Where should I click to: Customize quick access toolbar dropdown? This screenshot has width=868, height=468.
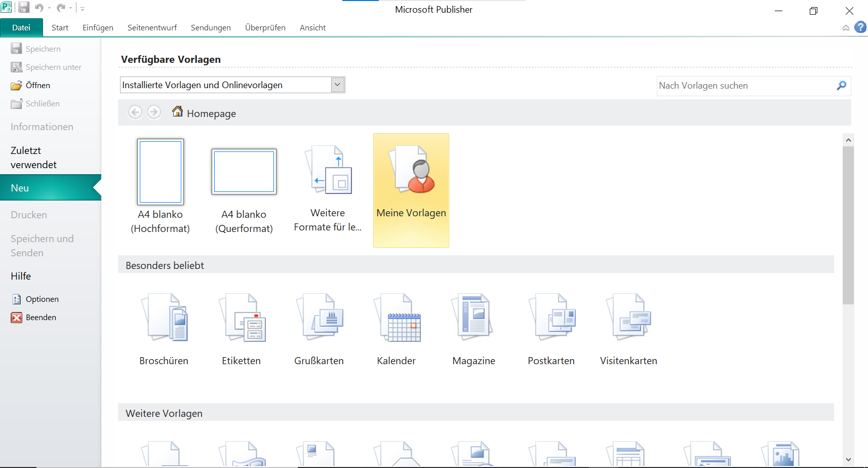(x=83, y=9)
